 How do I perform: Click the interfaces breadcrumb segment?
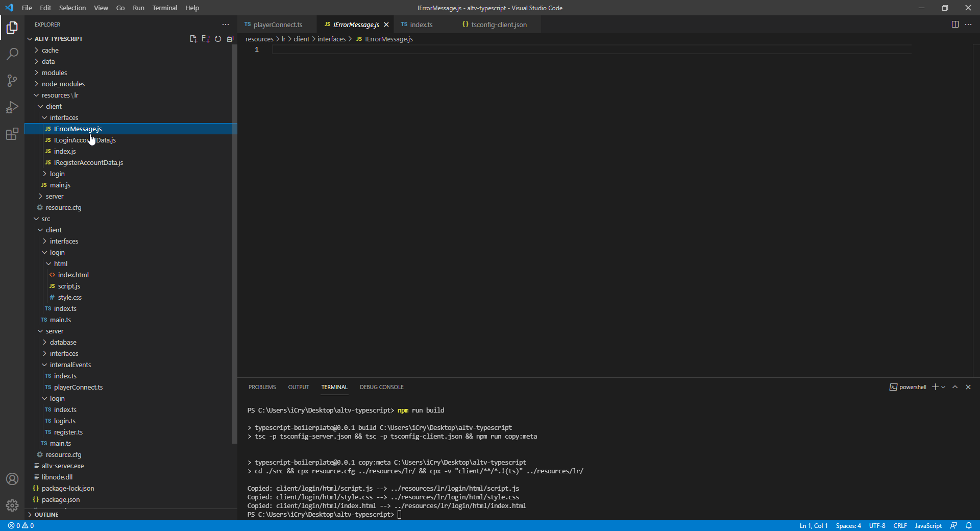click(332, 39)
